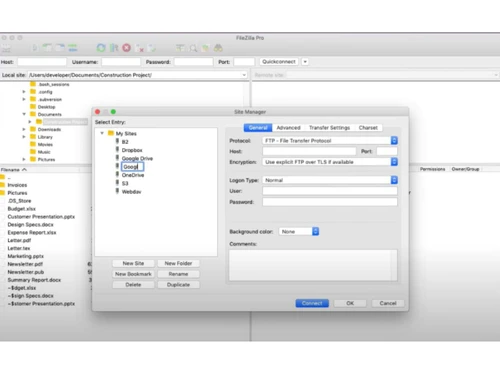Switch to the Advanced tab
The image size is (500, 375).
(288, 128)
